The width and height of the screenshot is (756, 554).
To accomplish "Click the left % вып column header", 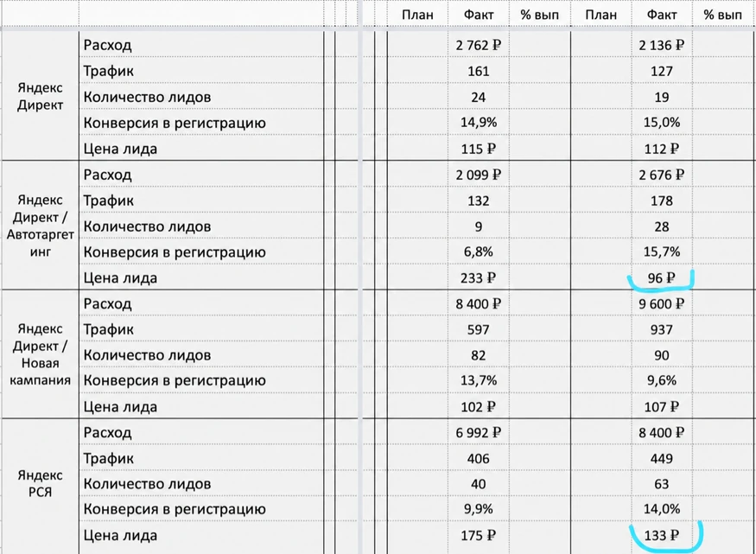I will (539, 15).
